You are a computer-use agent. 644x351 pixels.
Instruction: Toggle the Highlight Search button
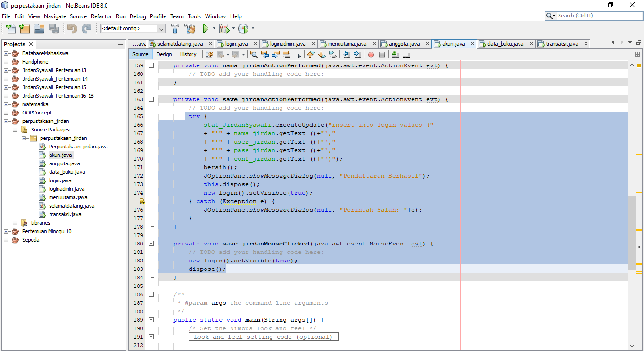pos(286,55)
